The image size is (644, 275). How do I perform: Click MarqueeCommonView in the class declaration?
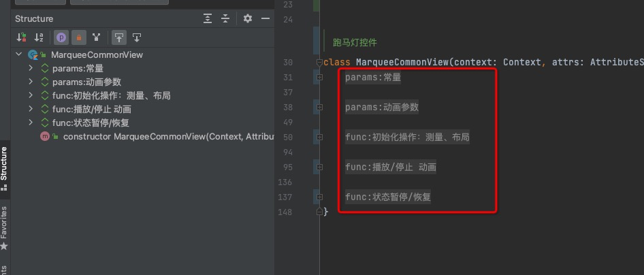click(402, 63)
